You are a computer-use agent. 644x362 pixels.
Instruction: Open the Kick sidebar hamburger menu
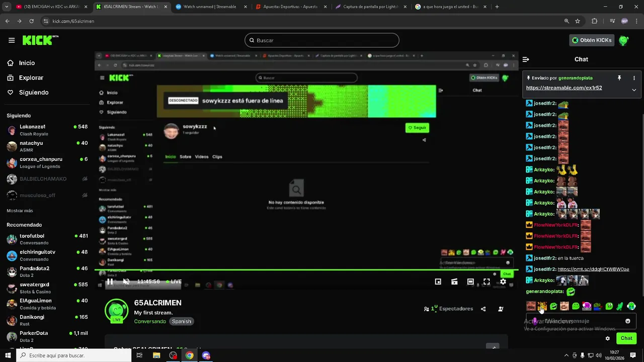11,40
